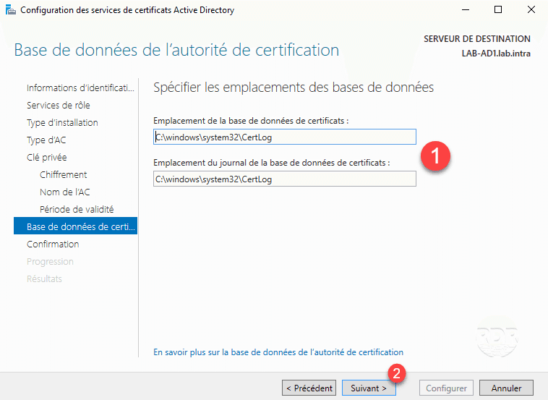This screenshot has width=548, height=400.
Task: Click the Base de données de l'autorité page title
Action: (176, 50)
